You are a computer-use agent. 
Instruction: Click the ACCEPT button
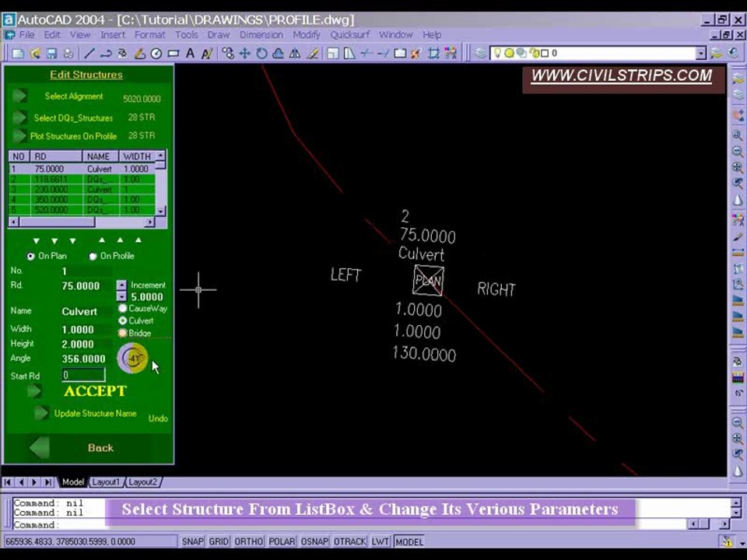[95, 391]
